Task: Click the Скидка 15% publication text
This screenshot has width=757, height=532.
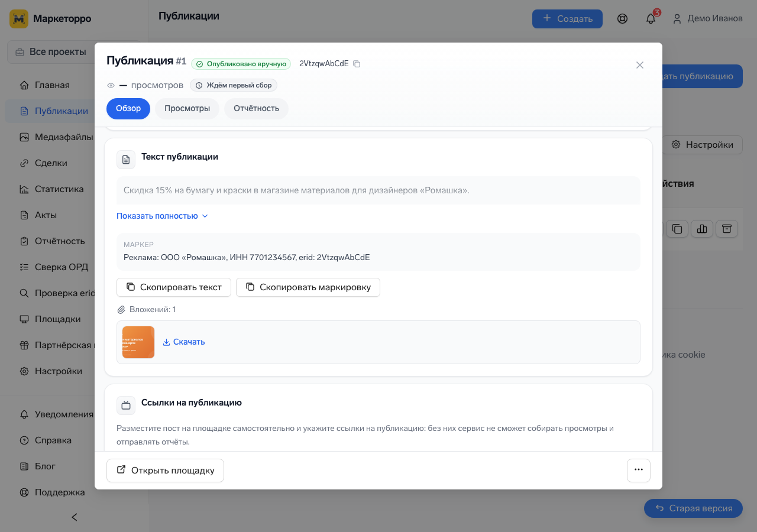Action: click(296, 190)
